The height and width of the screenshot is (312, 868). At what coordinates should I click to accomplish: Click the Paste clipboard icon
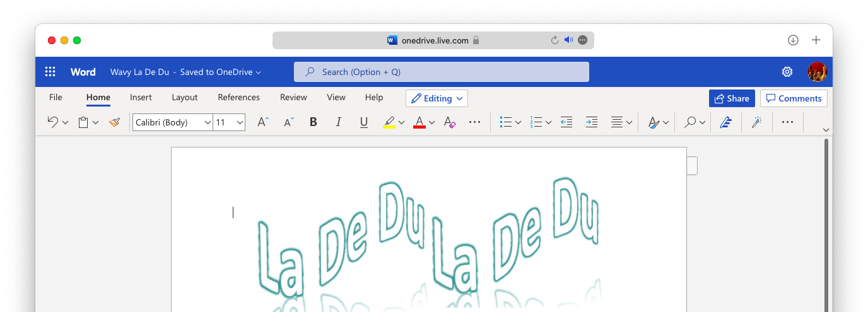coord(83,122)
